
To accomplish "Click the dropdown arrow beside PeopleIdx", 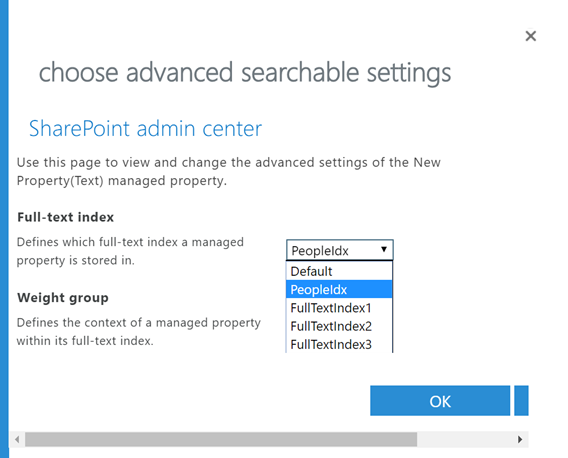I will (x=384, y=249).
